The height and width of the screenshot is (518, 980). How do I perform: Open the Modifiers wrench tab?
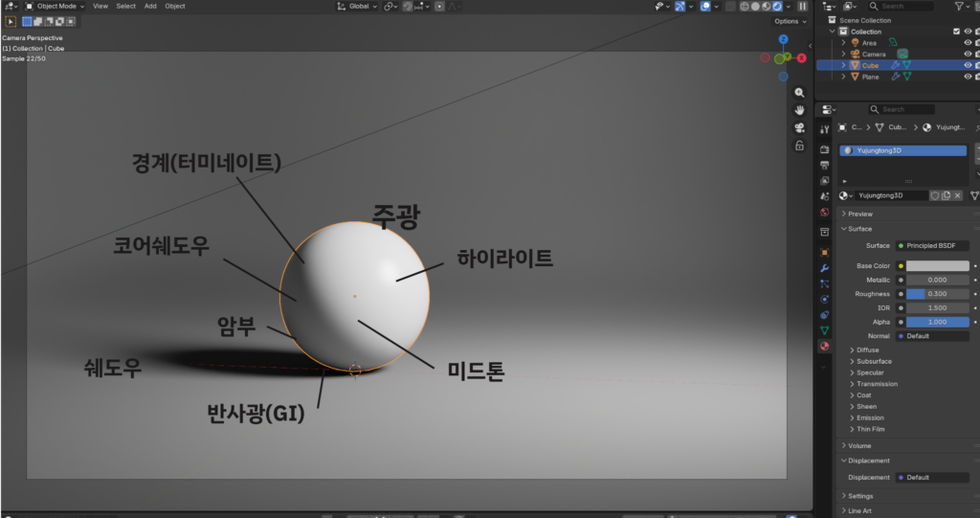point(824,268)
